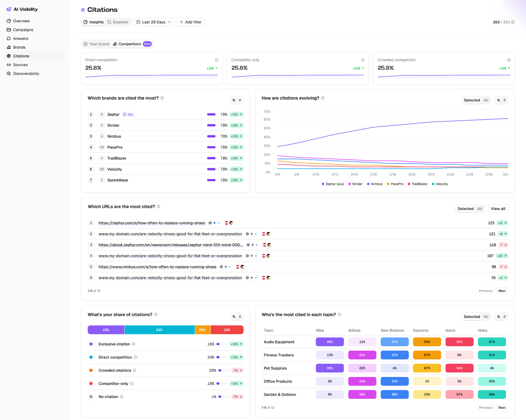Open the nimbus.com how-often-to-replace-running-shoes URL

(157, 267)
